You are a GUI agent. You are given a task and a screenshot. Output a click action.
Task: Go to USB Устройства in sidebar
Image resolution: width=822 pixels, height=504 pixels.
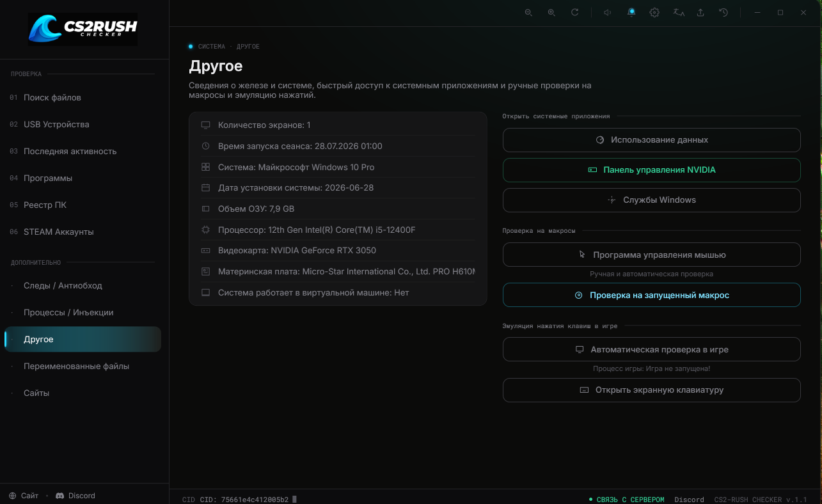coord(83,125)
